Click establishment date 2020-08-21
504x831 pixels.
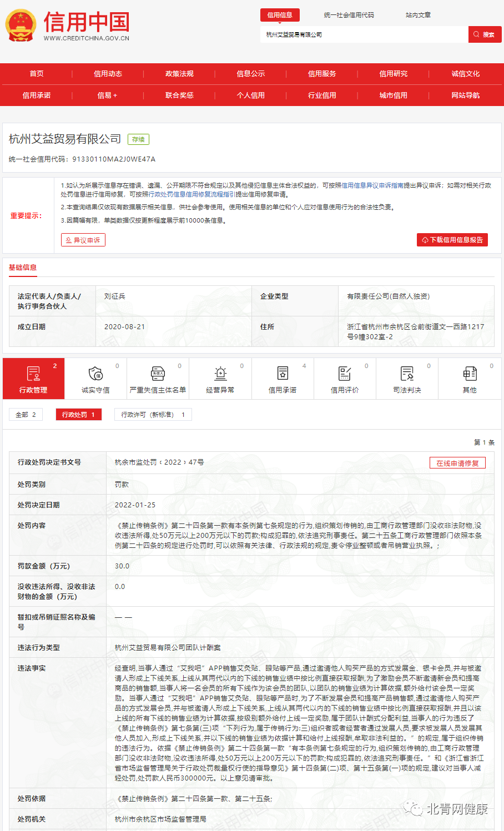point(124,327)
